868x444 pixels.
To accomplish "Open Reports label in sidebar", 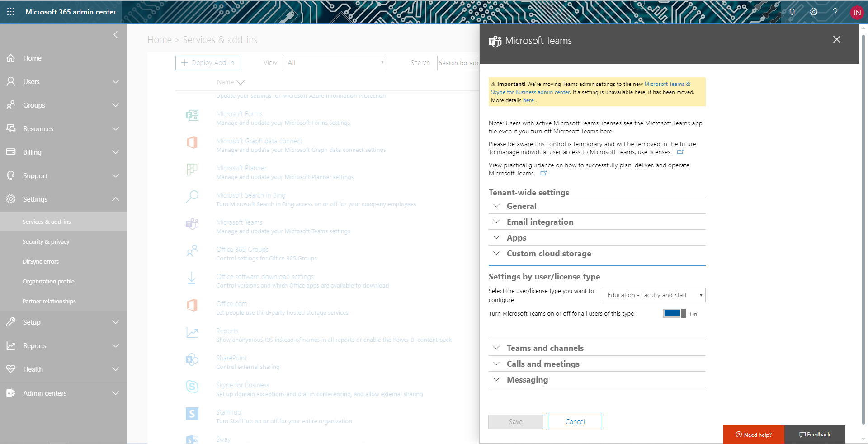I will click(35, 345).
